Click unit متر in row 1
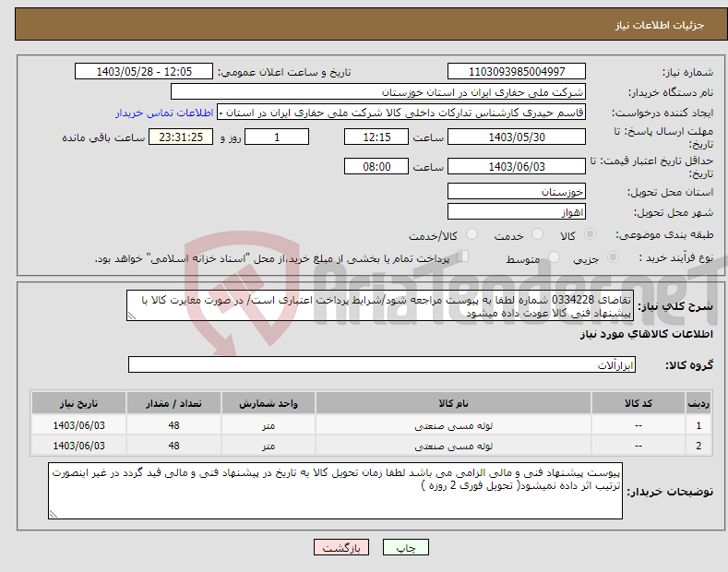Viewport: 728px width, 572px height. [x=269, y=425]
